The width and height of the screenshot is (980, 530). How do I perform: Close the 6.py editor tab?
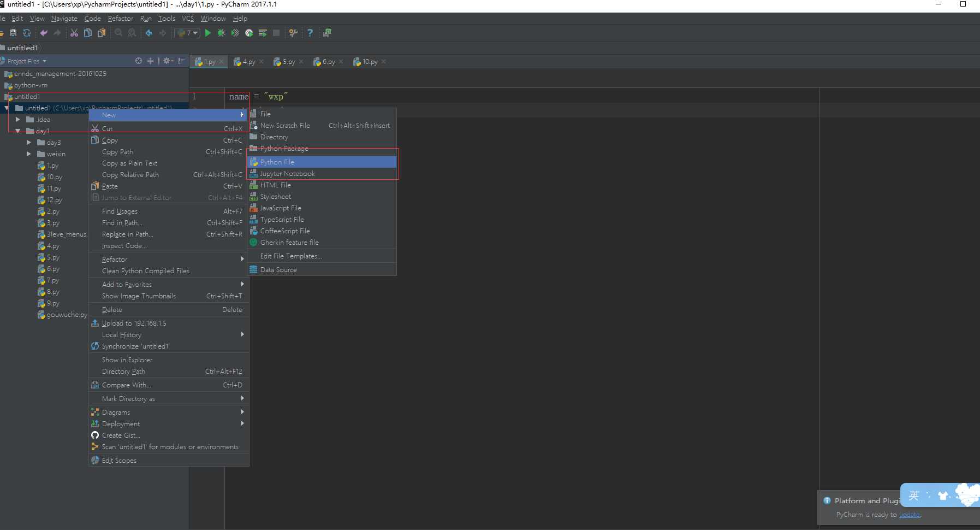[341, 62]
